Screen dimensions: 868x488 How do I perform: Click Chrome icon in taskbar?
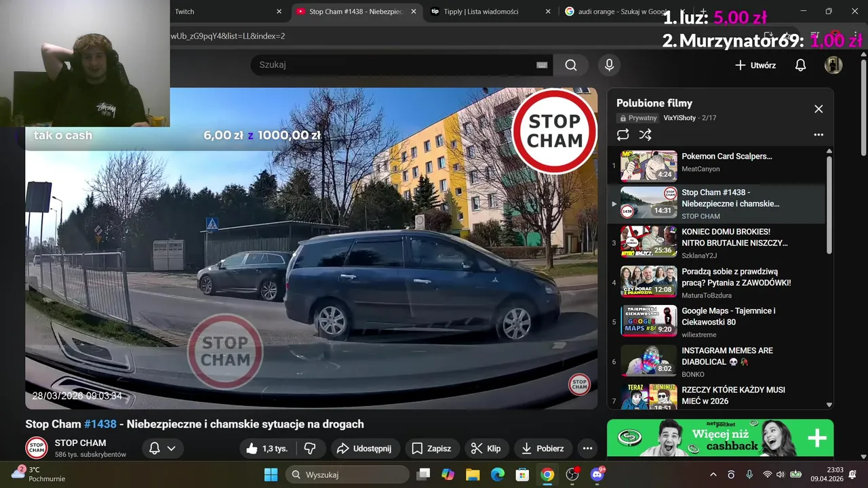(x=547, y=474)
